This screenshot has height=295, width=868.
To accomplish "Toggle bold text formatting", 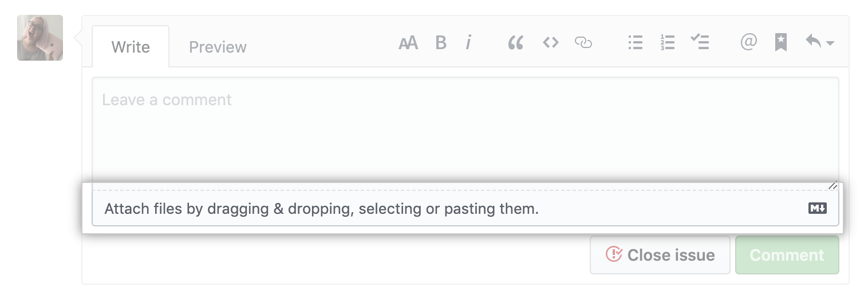I will click(440, 43).
